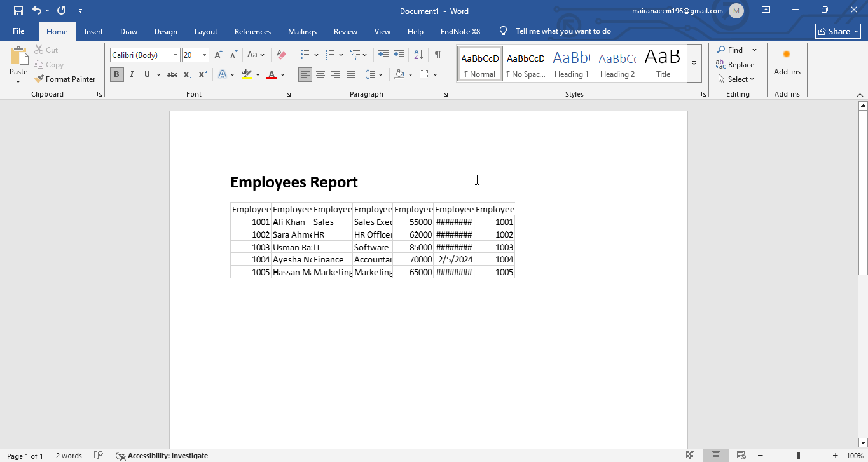Viewport: 868px width, 462px height.
Task: Toggle superscript formatting
Action: pyautogui.click(x=203, y=74)
